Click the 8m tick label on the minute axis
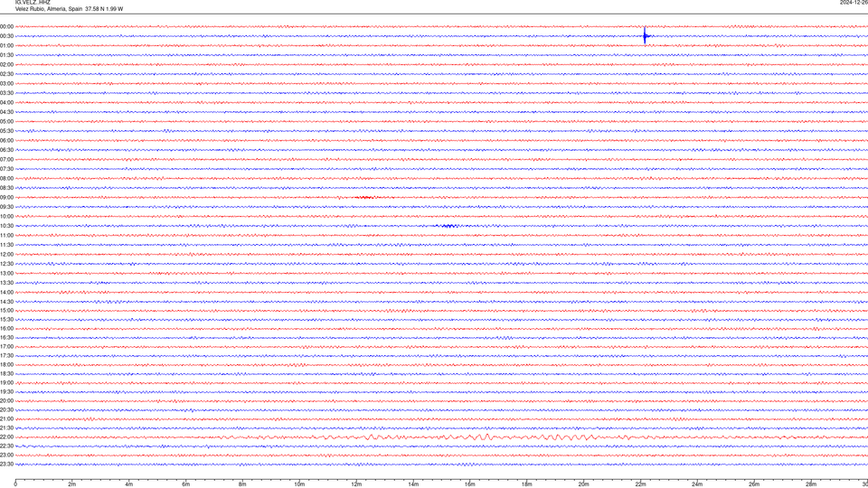The height and width of the screenshot is (488, 868). coord(242,484)
